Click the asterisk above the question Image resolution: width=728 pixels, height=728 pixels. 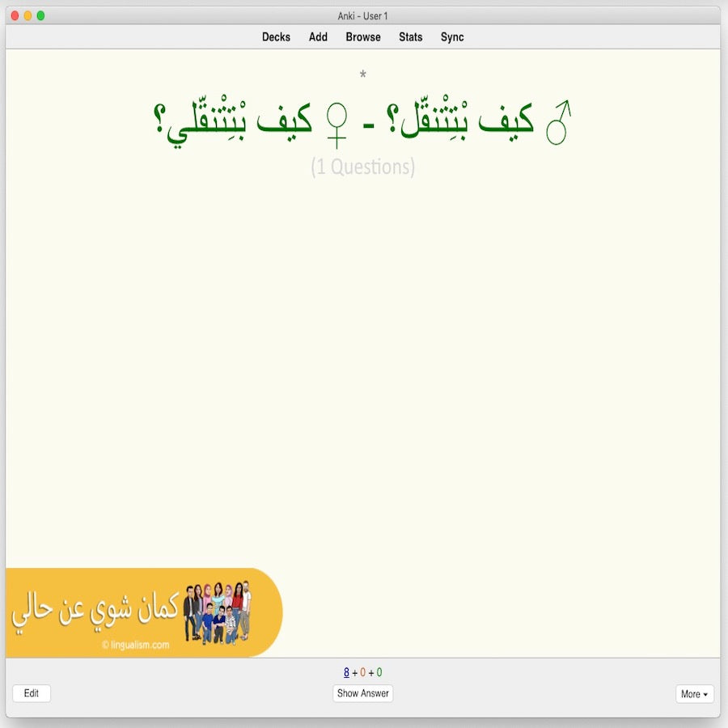(363, 74)
